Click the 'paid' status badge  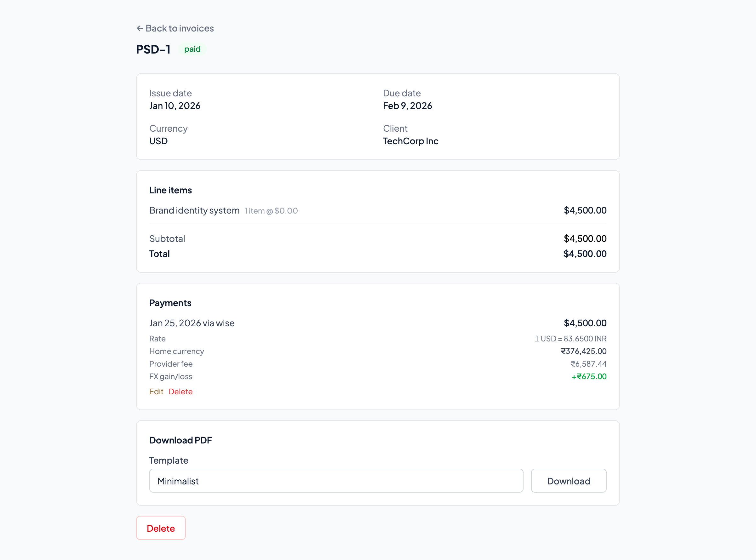click(x=192, y=49)
